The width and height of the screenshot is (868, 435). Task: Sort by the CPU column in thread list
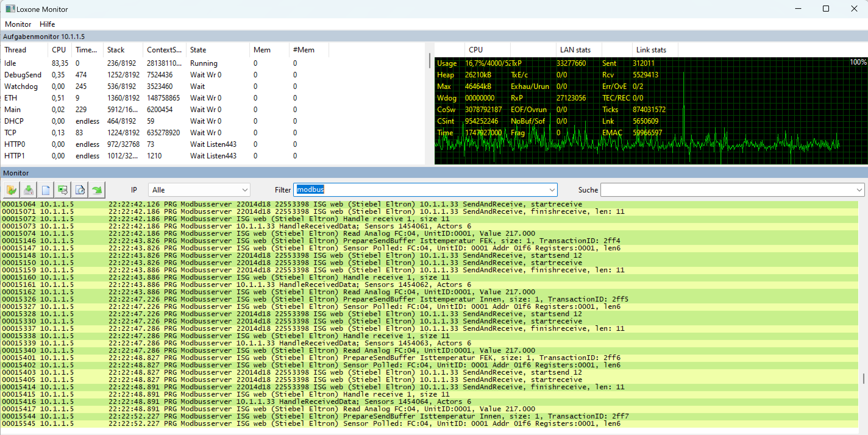[x=59, y=50]
